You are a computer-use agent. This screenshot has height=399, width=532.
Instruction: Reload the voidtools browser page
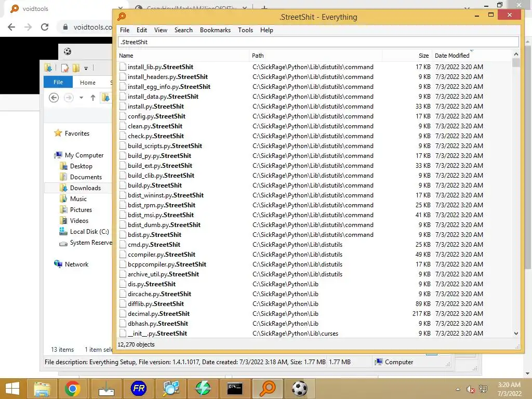click(x=45, y=27)
